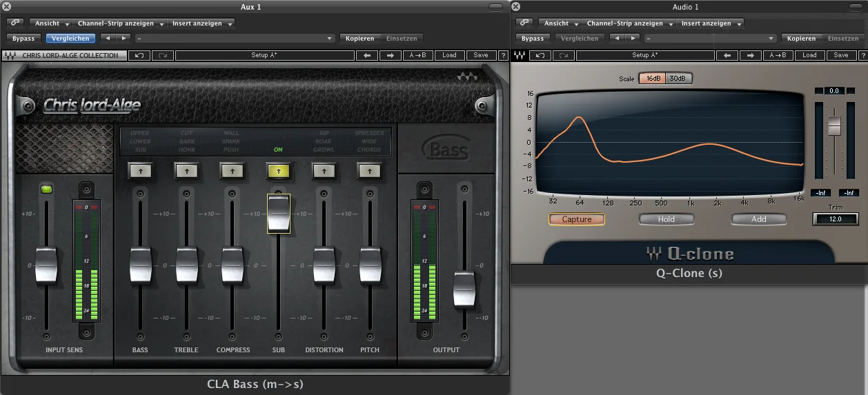Viewport: 868px width, 395px height.
Task: Click Kopieren in Audio 1 window
Action: click(801, 39)
